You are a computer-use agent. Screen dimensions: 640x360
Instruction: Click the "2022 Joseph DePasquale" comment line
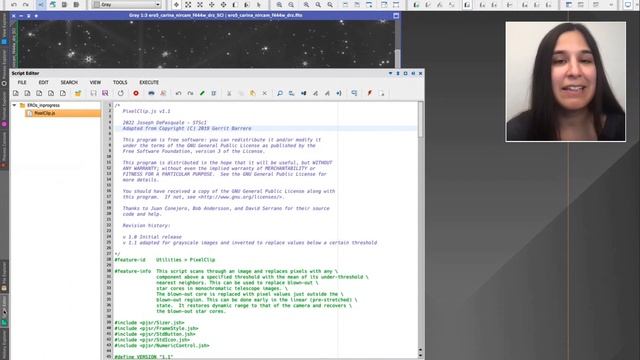pos(164,123)
